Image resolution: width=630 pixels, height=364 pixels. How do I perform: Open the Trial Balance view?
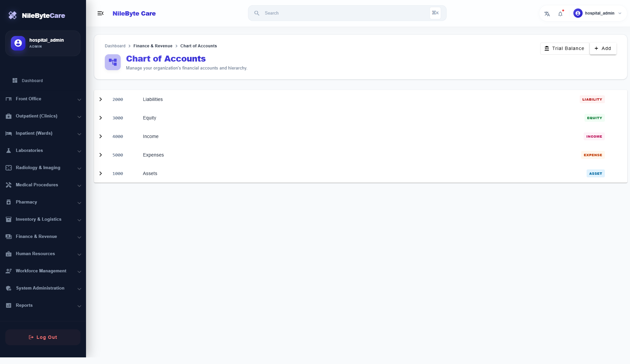[564, 48]
